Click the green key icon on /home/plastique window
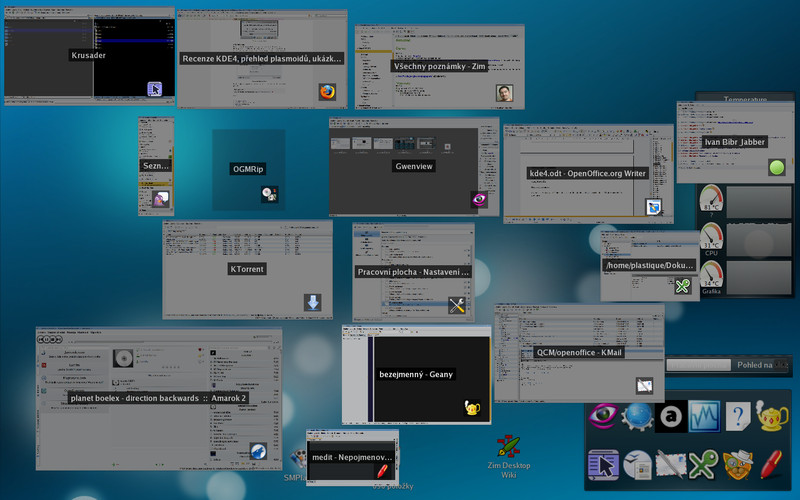Viewport: 800px width, 500px height. pos(683,286)
